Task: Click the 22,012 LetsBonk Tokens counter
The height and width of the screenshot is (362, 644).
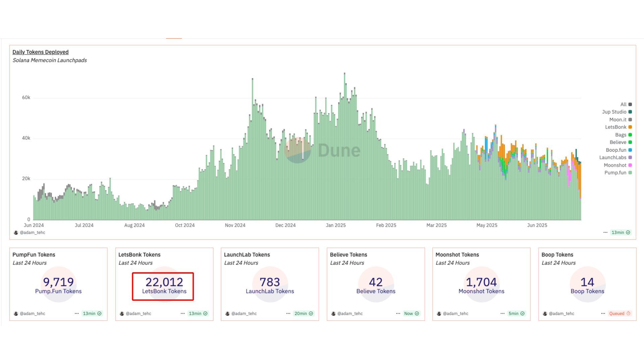Action: pos(164,285)
